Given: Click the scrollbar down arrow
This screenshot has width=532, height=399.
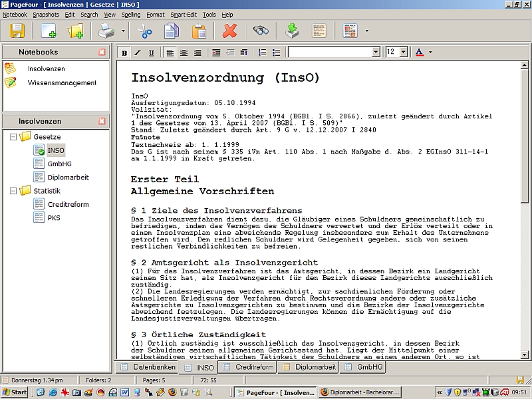Looking at the screenshot, I should [524, 355].
